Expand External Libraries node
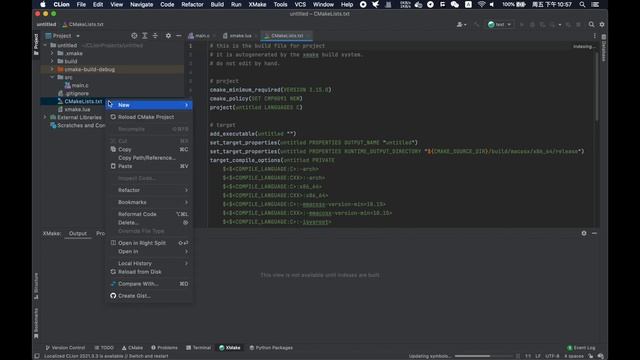 (45, 117)
